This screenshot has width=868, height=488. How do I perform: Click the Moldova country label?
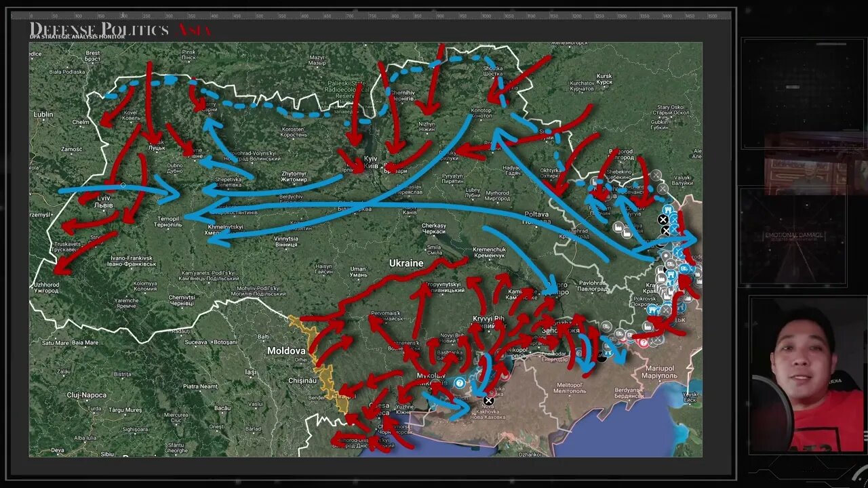[286, 350]
